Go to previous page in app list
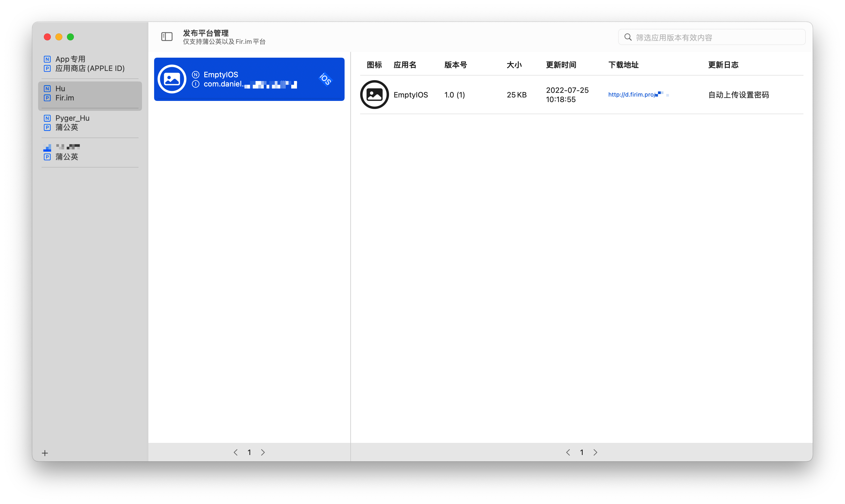This screenshot has height=504, width=845. pyautogui.click(x=235, y=452)
